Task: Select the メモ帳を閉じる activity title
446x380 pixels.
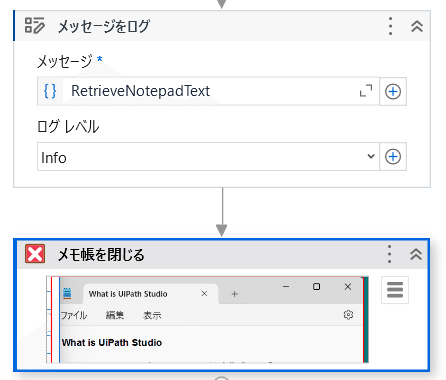Action: tap(101, 255)
